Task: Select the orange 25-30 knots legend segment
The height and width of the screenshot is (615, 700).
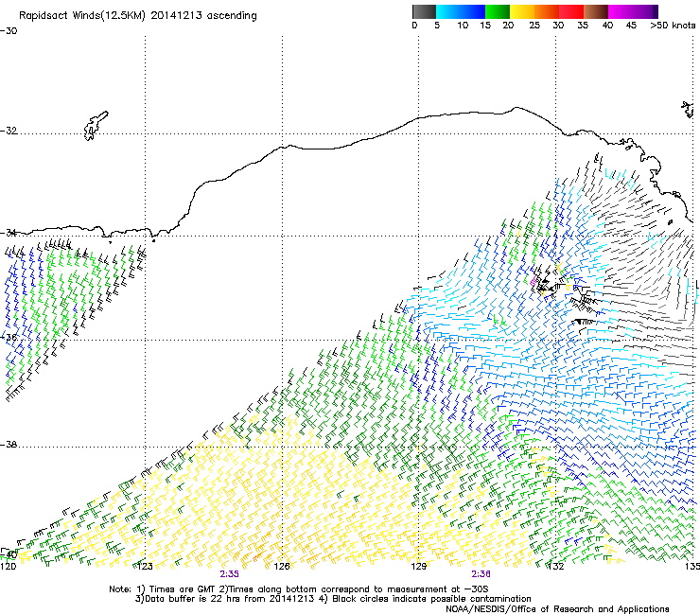Action: coord(547,11)
